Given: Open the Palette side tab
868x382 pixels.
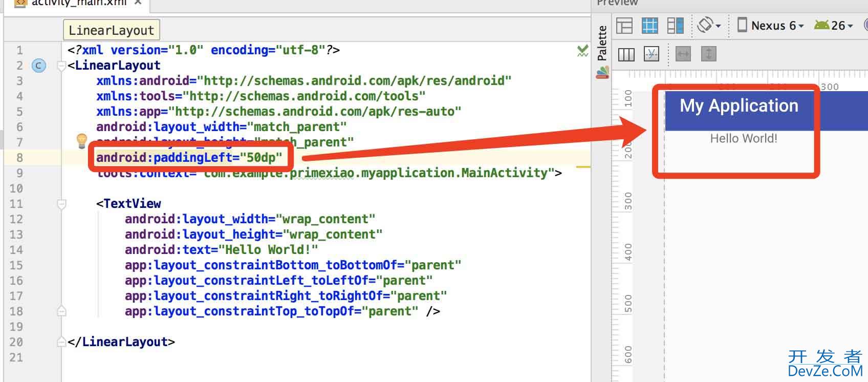Looking at the screenshot, I should click(x=602, y=43).
